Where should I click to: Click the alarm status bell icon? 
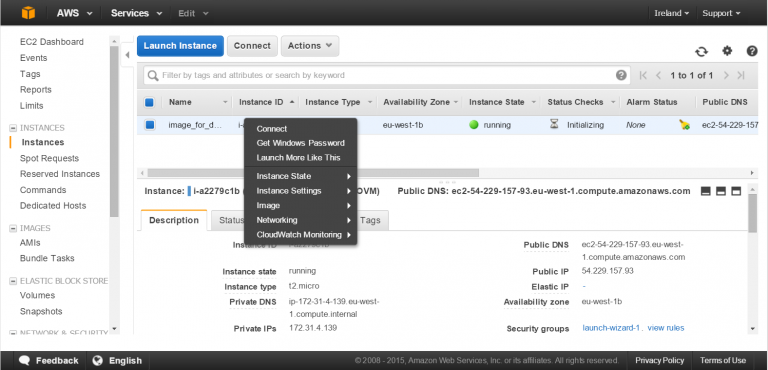[x=685, y=125]
